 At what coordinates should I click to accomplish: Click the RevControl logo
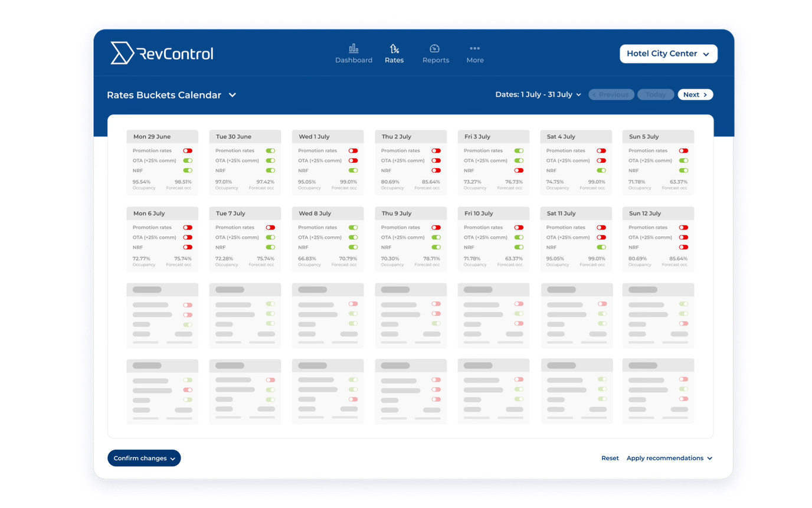162,53
